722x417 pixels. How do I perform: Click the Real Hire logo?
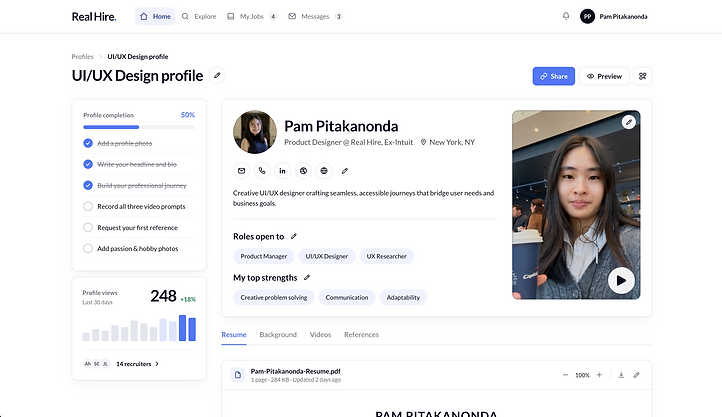click(x=94, y=17)
